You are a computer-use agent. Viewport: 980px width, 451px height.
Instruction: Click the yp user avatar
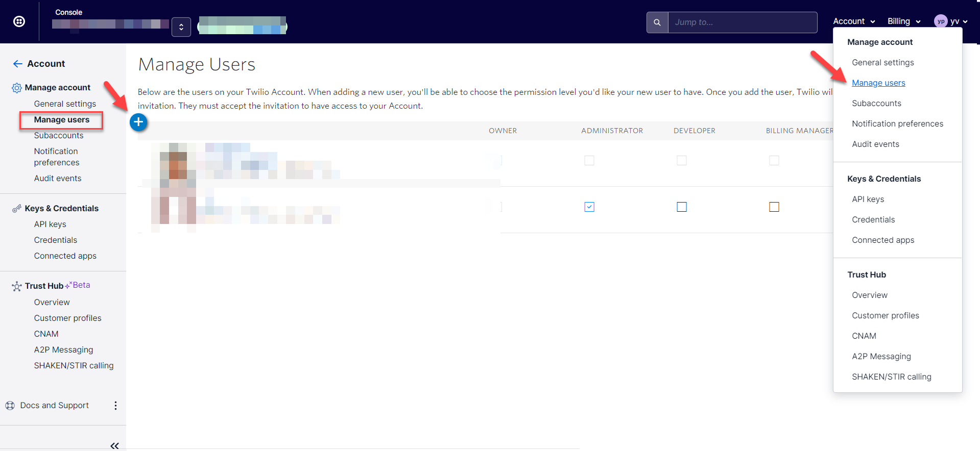tap(941, 21)
